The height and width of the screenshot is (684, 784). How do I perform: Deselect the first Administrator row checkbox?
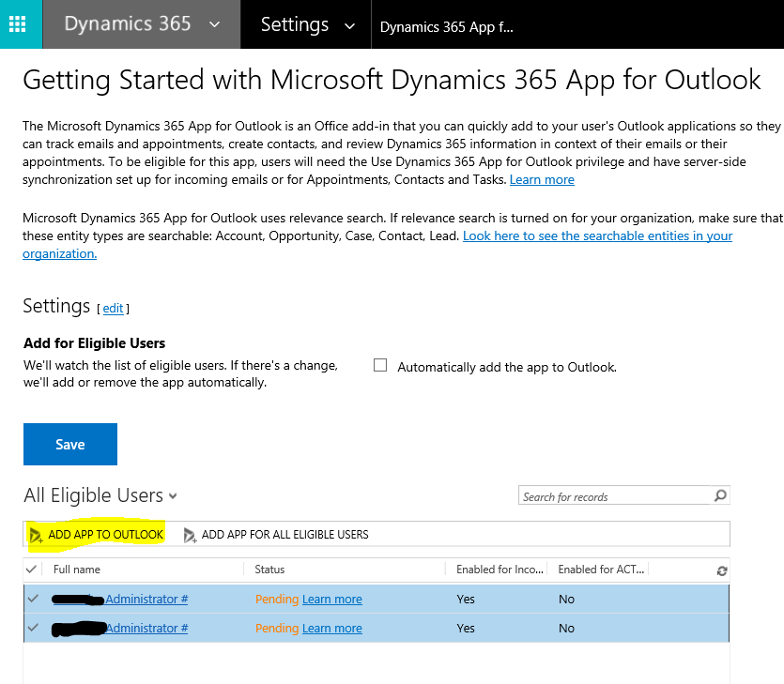(34, 599)
